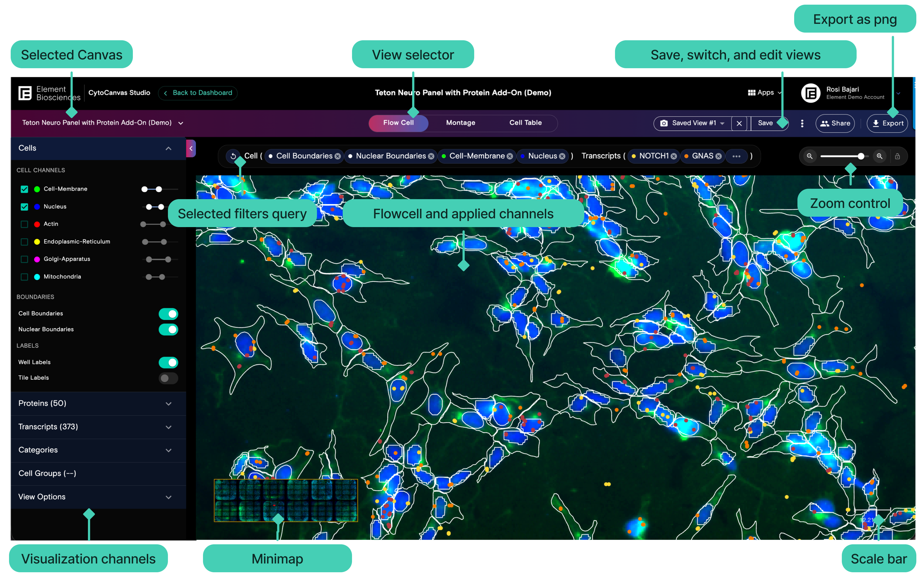924x578 pixels.
Task: Open user account dropdown chevron
Action: (898, 94)
